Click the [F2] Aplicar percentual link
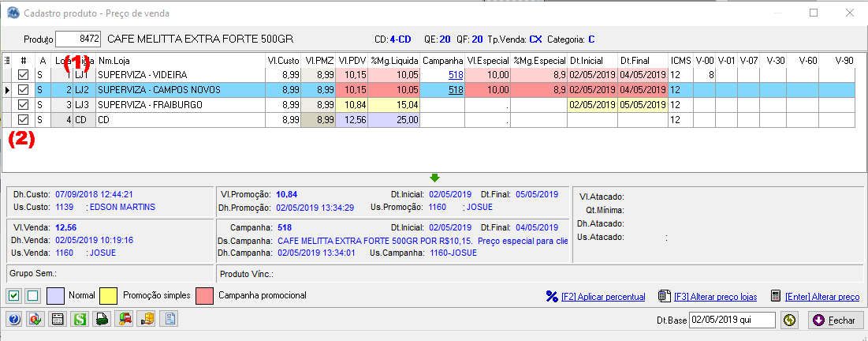This screenshot has height=341, width=868. point(603,297)
